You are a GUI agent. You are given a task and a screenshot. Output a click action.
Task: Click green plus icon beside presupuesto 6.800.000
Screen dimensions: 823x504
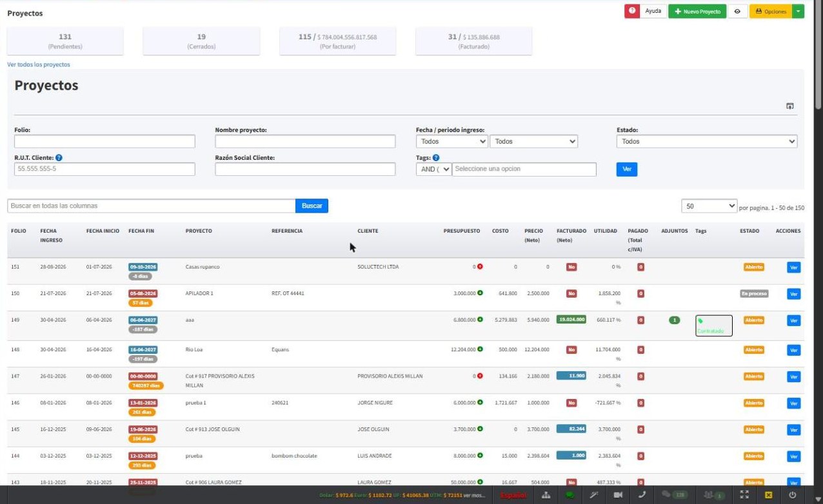point(480,320)
